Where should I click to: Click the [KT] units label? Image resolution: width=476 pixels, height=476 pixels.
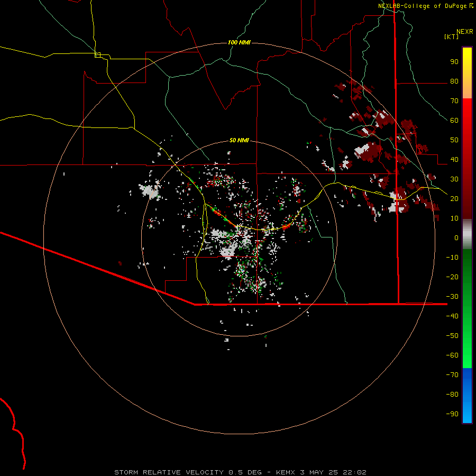tap(451, 36)
